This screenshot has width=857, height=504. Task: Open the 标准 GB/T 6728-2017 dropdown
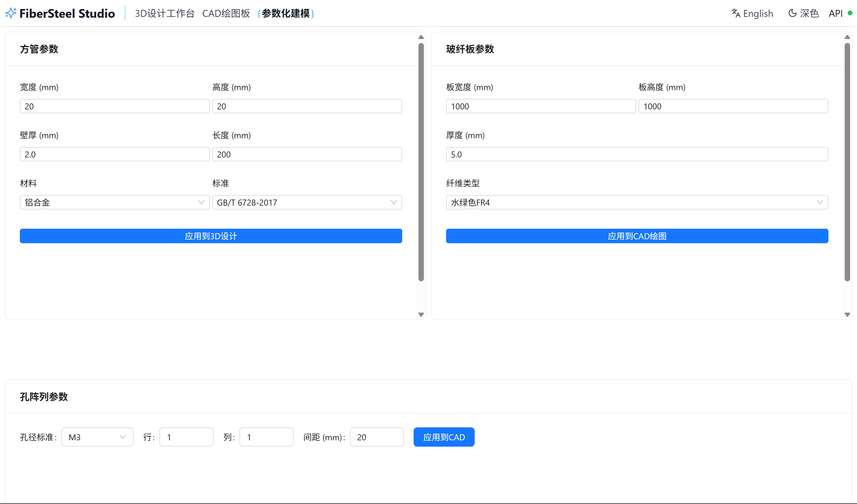307,202
